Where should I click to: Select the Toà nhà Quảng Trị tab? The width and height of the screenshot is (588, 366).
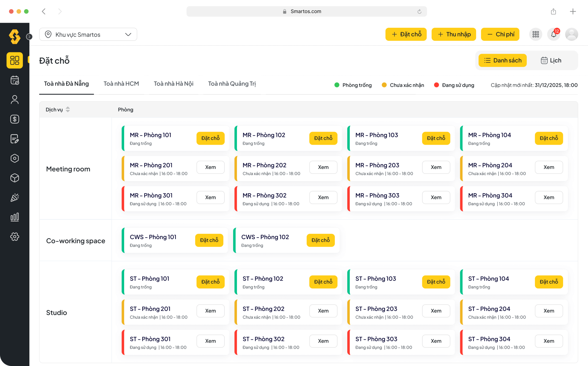pyautogui.click(x=232, y=84)
